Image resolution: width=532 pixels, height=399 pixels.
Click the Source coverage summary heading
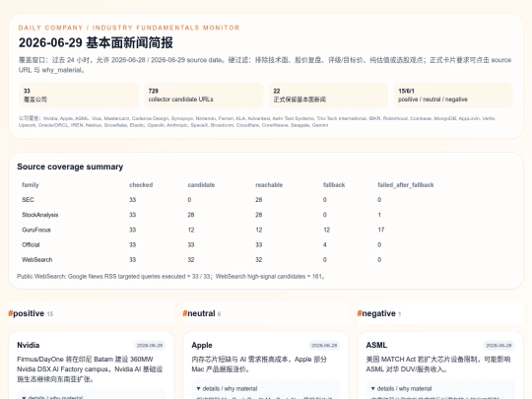tap(70, 166)
